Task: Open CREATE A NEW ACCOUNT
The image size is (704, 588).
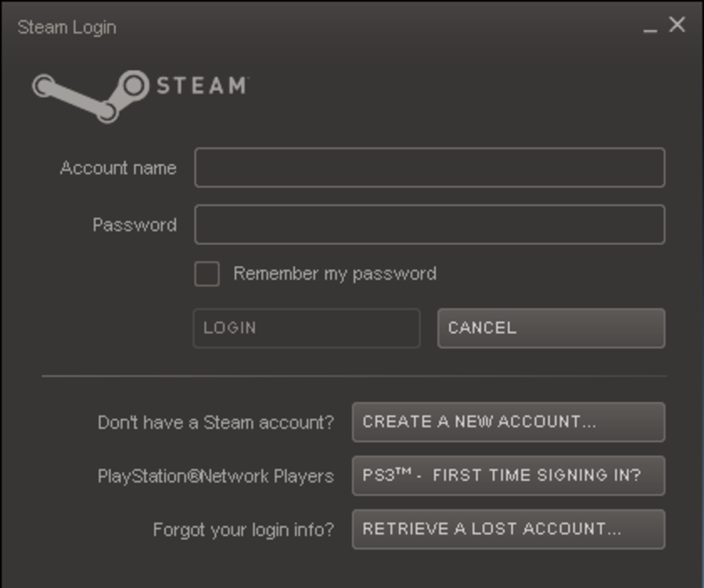Action: point(509,422)
